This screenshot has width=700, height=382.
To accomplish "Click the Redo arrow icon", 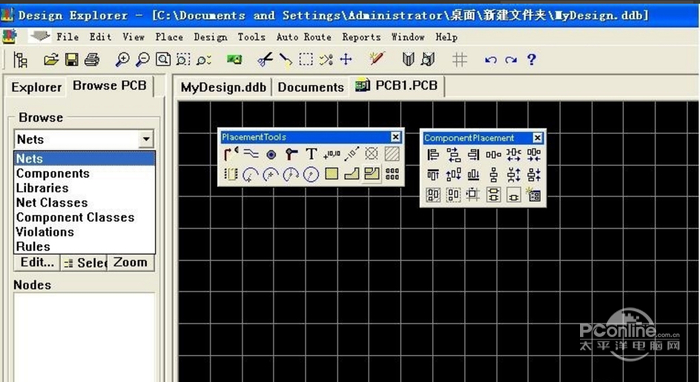I will point(511,60).
